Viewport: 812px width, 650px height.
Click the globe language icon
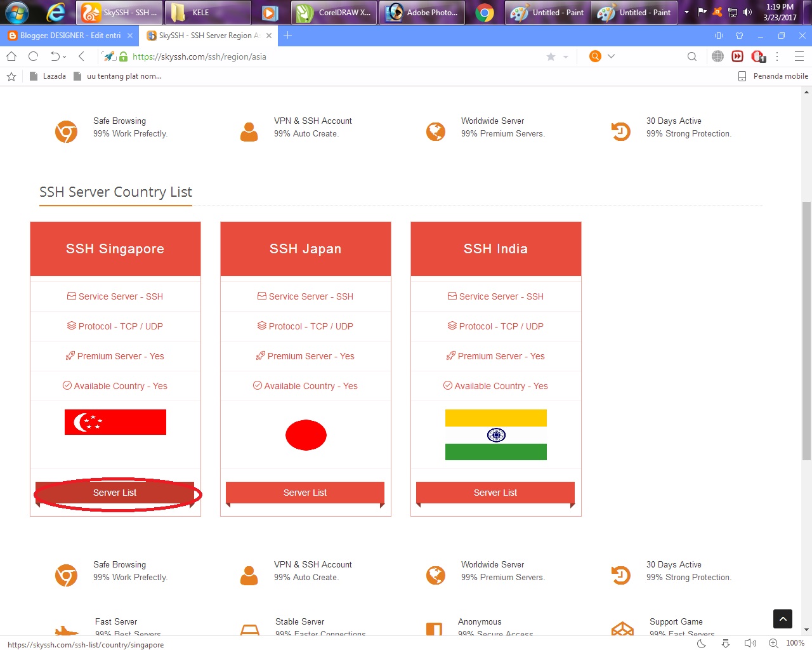(x=717, y=56)
